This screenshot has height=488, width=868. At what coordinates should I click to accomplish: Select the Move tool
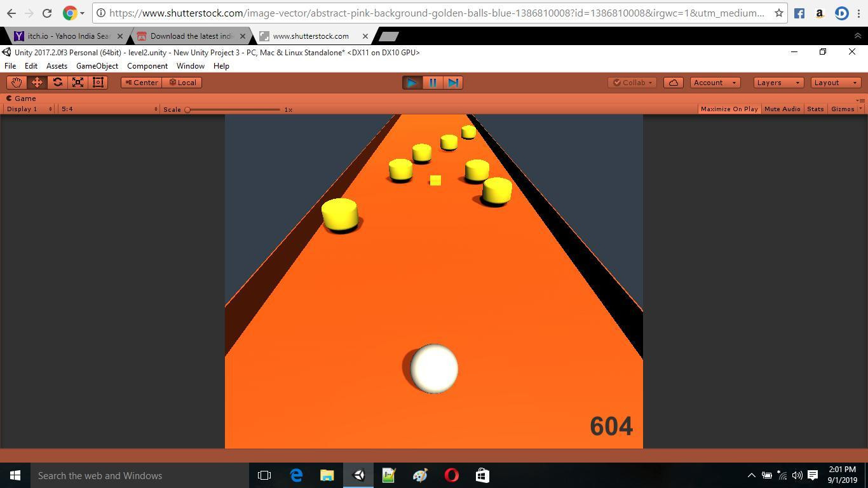point(37,83)
